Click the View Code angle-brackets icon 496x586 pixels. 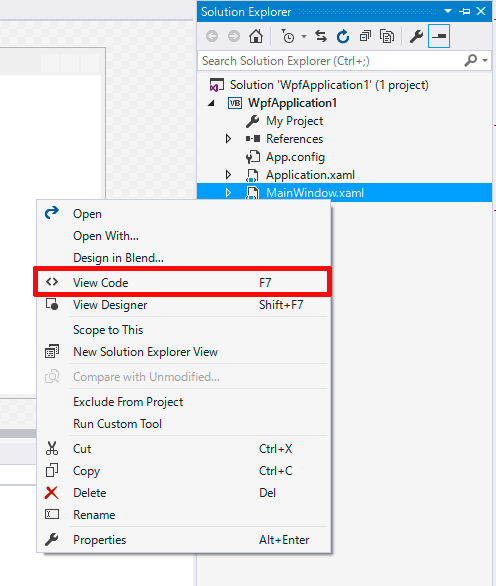pyautogui.click(x=52, y=281)
